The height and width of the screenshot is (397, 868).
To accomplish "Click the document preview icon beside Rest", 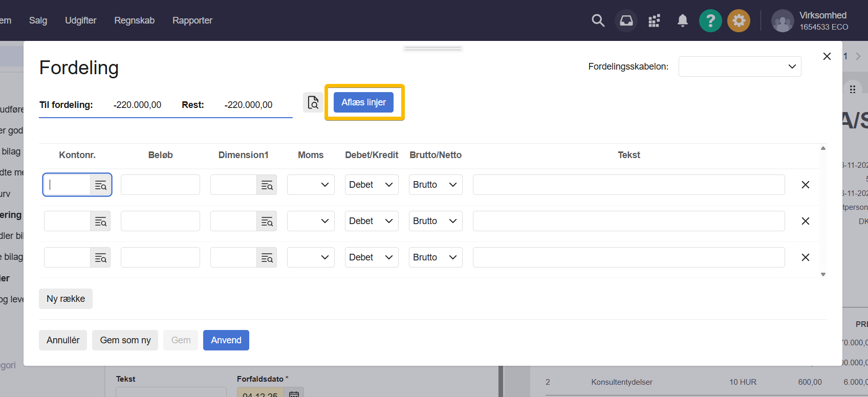I will click(x=313, y=103).
